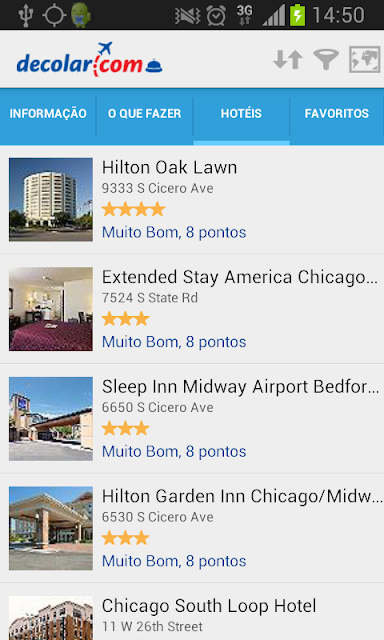Viewport: 384px width, 640px height.
Task: Open the O QUE FAZER tab
Action: 144,113
